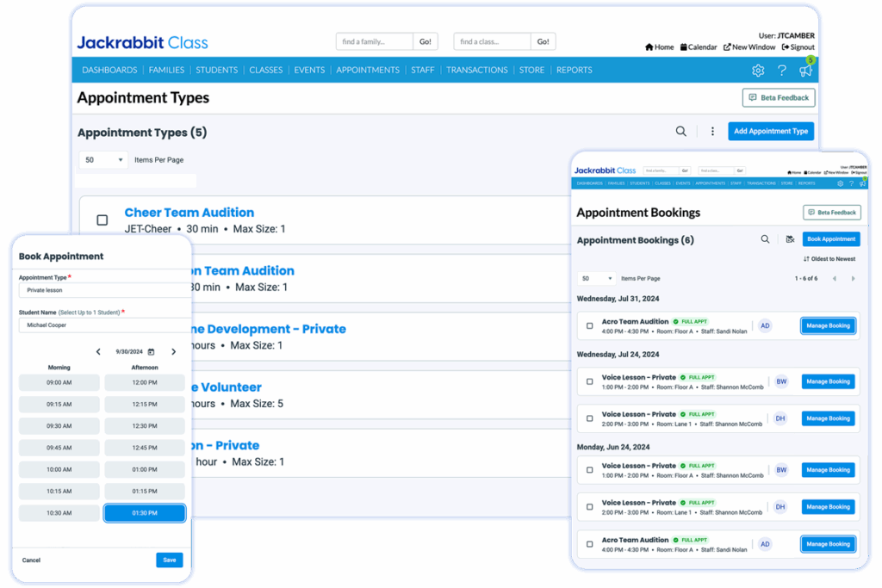Screen dimensions: 882x588
Task: Open Items Per Page dropdown in Appointment Types
Action: click(103, 160)
